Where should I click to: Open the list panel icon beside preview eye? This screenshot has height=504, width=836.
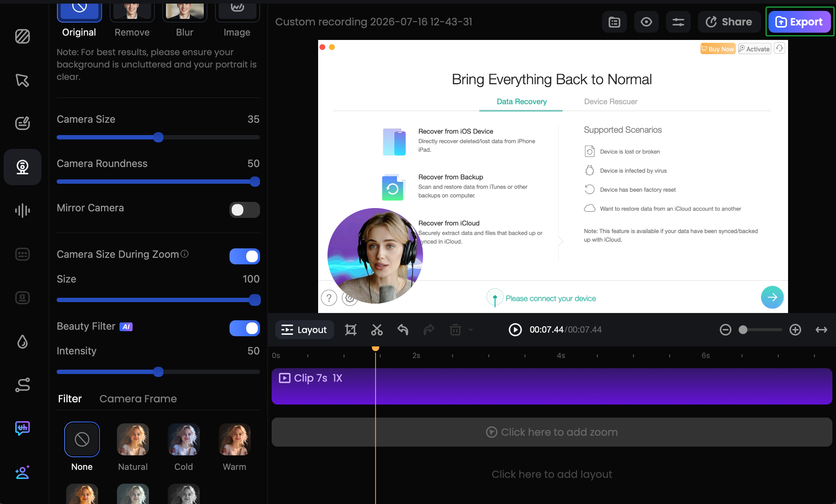point(614,22)
